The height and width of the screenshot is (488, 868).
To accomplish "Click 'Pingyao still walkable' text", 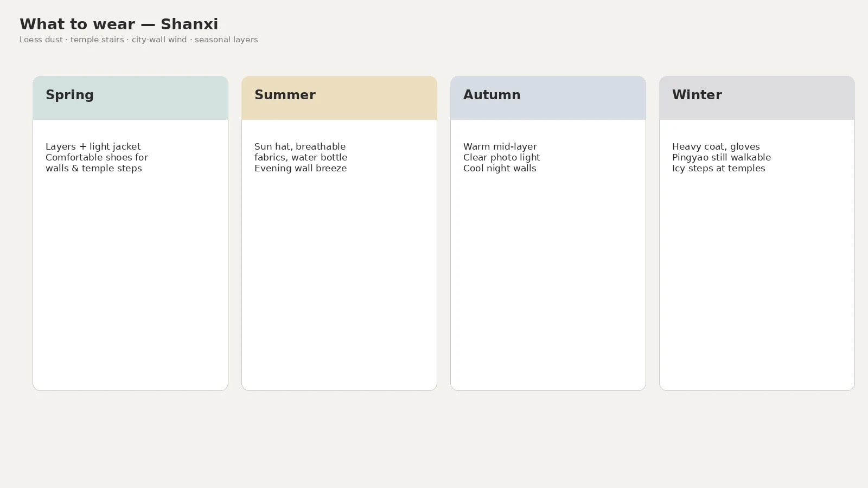I will [x=722, y=157].
